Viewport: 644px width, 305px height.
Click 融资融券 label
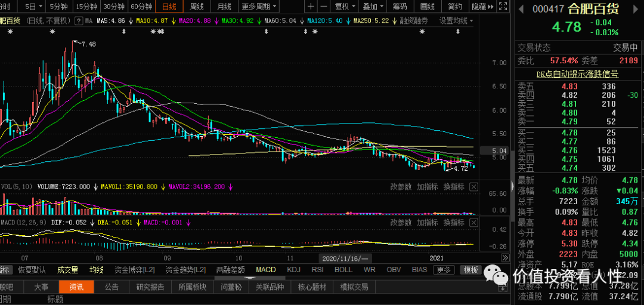(414, 20)
